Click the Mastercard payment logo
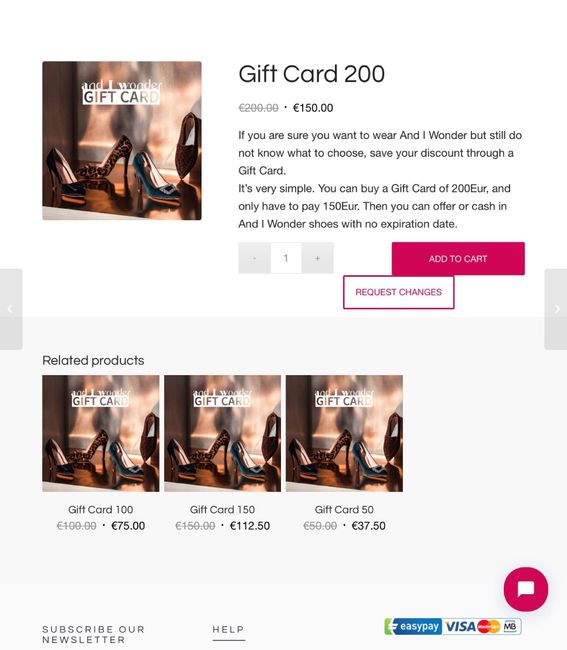The height and width of the screenshot is (650, 567). tap(488, 626)
